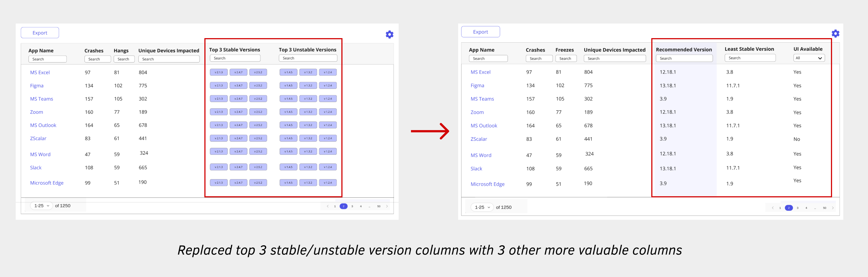Focus the search box under Top 3 Stable Versions
This screenshot has width=868, height=277.
click(235, 58)
